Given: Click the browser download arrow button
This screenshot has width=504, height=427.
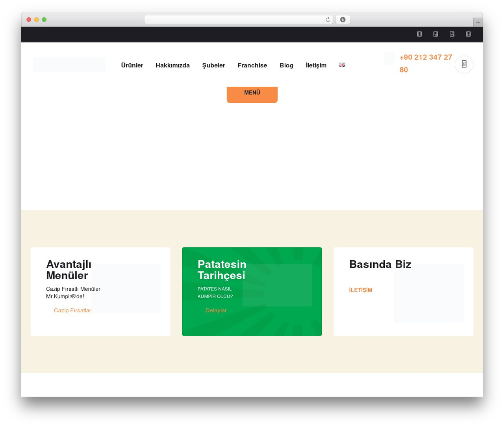Looking at the screenshot, I should 343,20.
